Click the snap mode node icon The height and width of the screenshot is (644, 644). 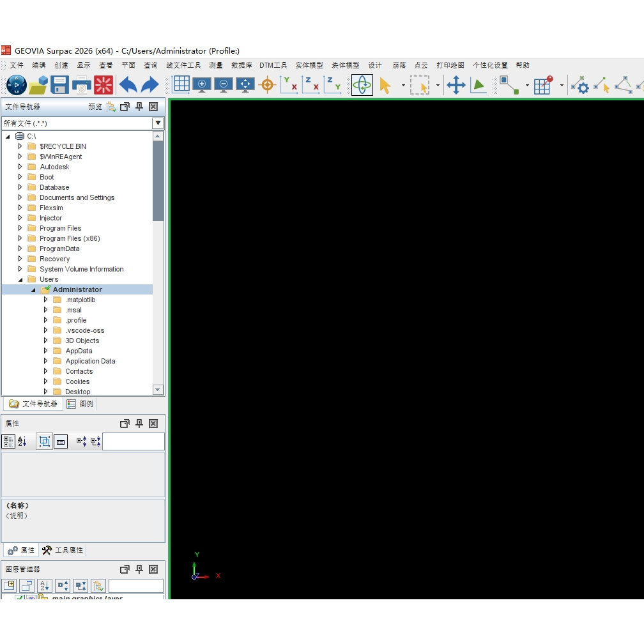pyautogui.click(x=509, y=85)
